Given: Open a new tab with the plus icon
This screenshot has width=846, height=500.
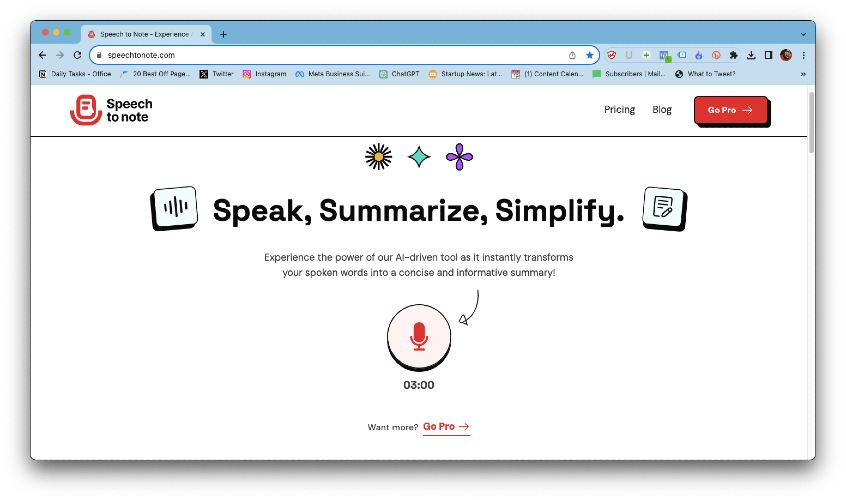Looking at the screenshot, I should [223, 35].
